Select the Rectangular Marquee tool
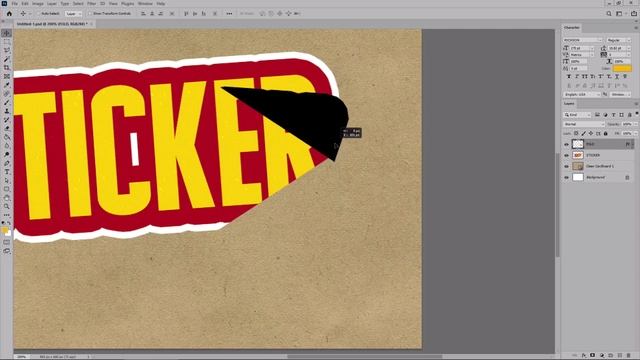 pyautogui.click(x=7, y=42)
